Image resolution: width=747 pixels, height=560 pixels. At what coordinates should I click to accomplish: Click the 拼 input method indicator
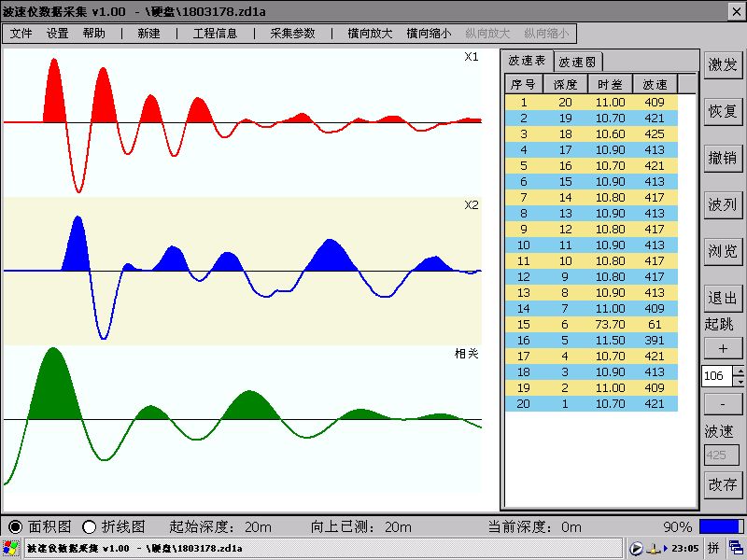[x=712, y=548]
